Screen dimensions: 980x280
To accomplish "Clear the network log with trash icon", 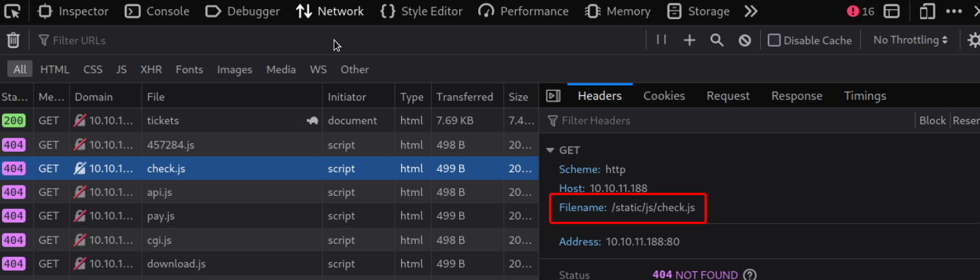I will [x=13, y=41].
